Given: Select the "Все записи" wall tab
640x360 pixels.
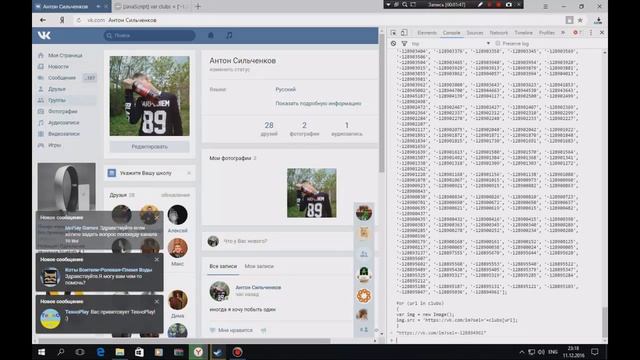Looking at the screenshot, I should [223, 266].
